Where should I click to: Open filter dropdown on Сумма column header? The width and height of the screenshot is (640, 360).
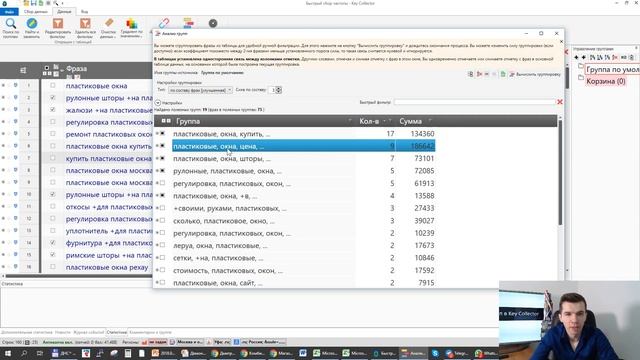[430, 121]
